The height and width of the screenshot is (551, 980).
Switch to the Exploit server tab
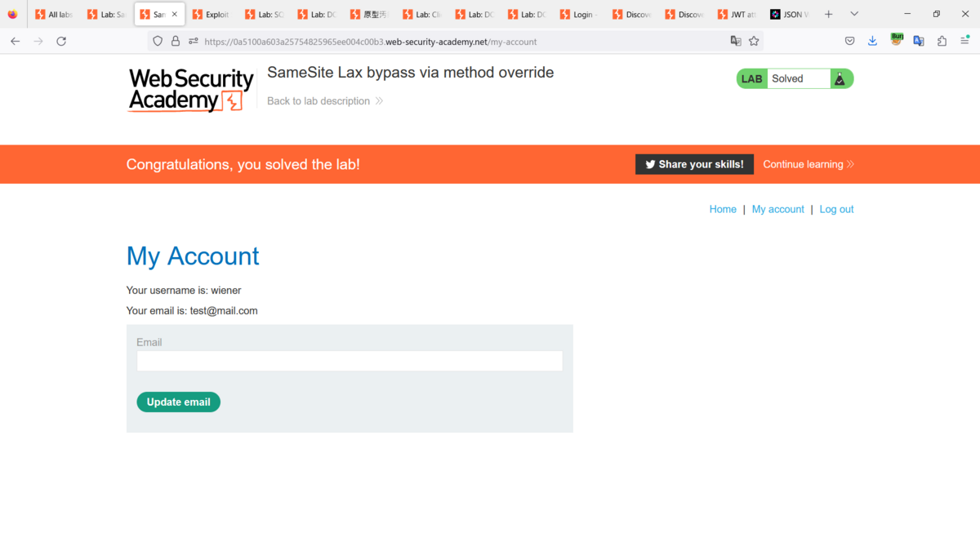212,14
